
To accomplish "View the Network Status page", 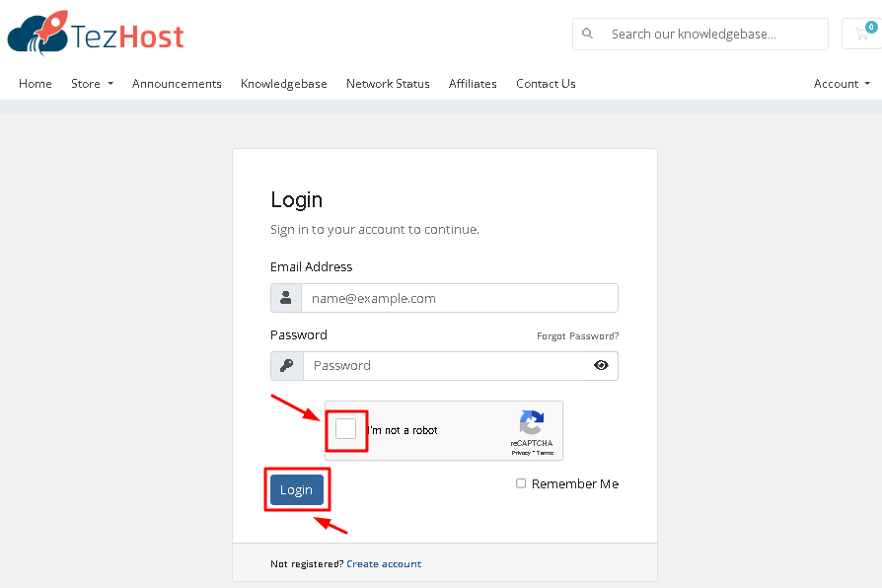I will click(388, 84).
